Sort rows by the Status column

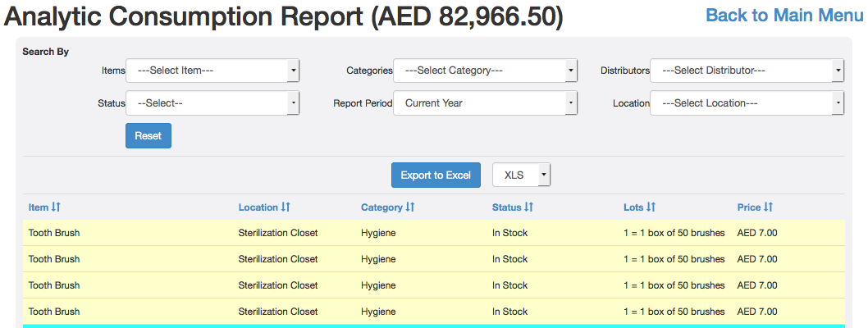[528, 207]
